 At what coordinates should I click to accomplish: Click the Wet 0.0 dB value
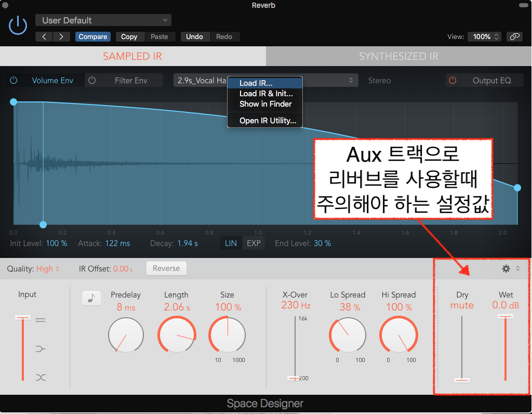pyautogui.click(x=506, y=305)
